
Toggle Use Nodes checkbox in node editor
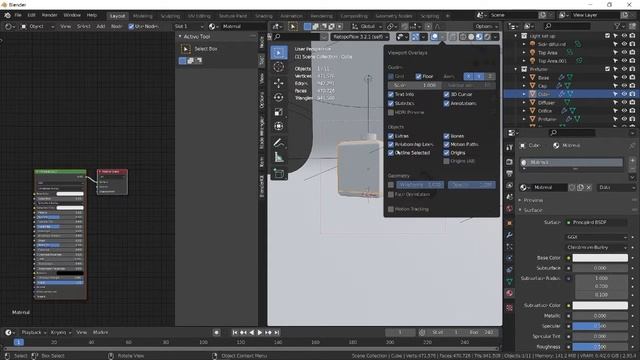pyautogui.click(x=131, y=27)
